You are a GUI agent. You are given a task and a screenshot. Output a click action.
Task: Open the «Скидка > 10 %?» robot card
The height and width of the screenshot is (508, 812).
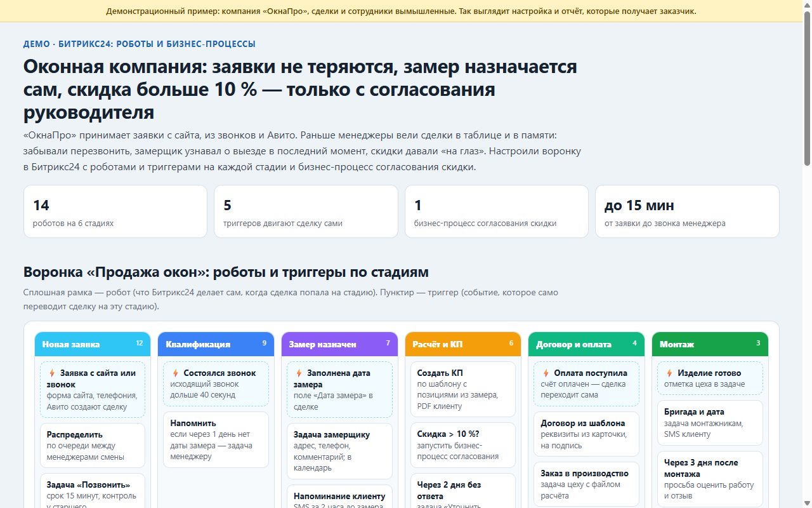click(x=463, y=445)
